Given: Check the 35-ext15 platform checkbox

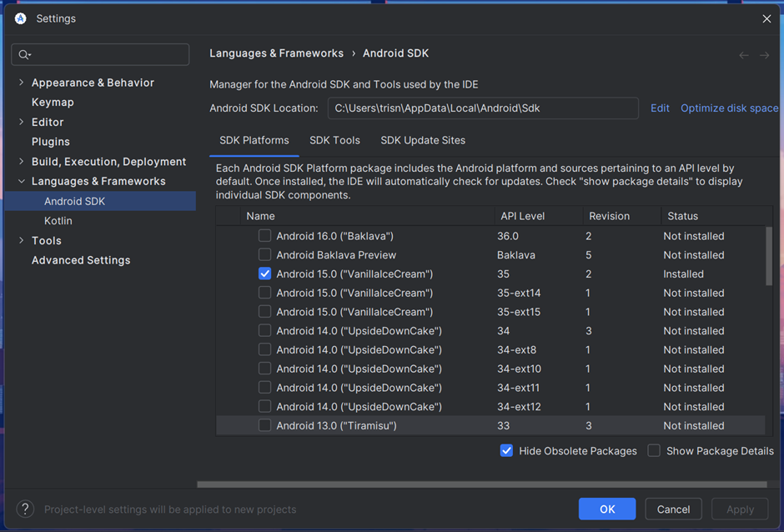Looking at the screenshot, I should (x=264, y=312).
